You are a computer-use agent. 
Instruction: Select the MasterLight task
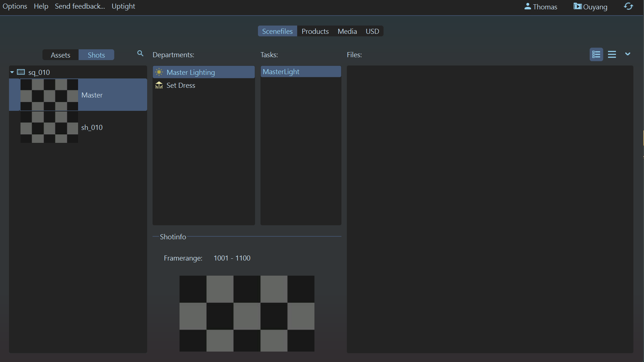[x=281, y=72]
